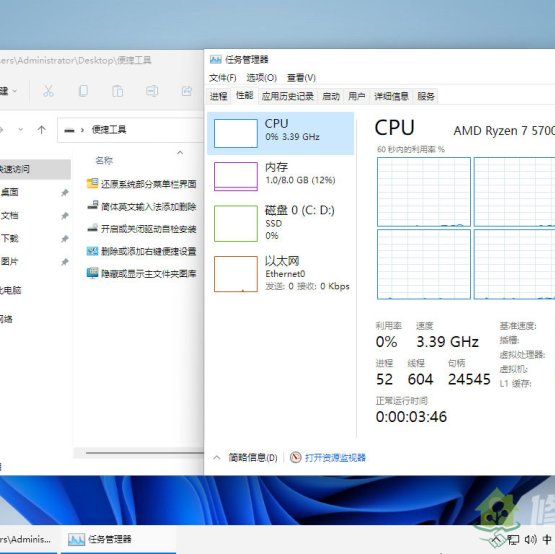Click icon of 删除或添加右键便捷设置 file
Image resolution: width=555 pixels, height=554 pixels.
tap(92, 251)
